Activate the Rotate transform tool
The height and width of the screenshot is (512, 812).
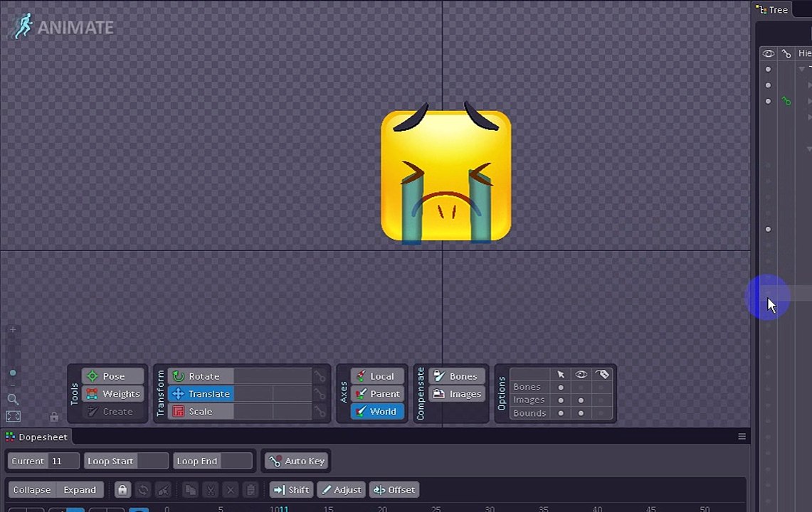(x=201, y=376)
